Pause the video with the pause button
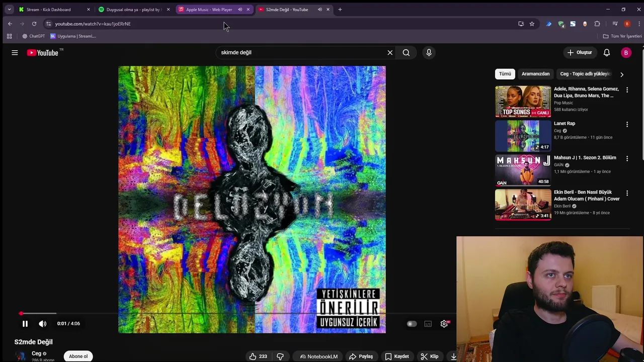This screenshot has height=362, width=644. 25,324
